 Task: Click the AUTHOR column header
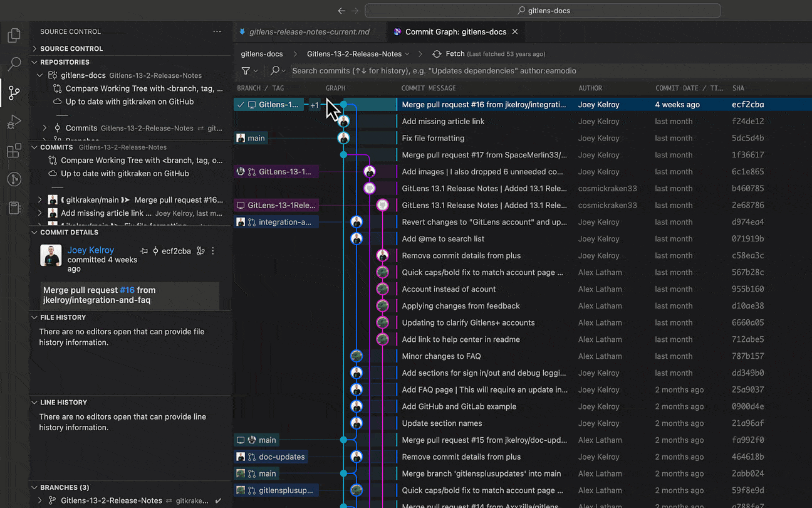point(590,88)
